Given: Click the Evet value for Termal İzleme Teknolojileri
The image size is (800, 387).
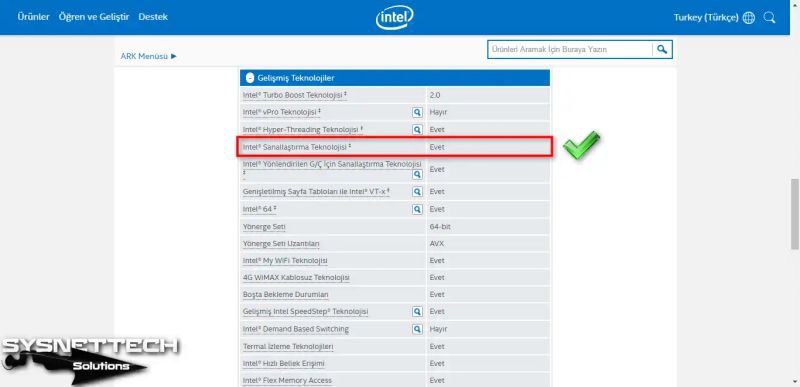Looking at the screenshot, I should tap(437, 346).
